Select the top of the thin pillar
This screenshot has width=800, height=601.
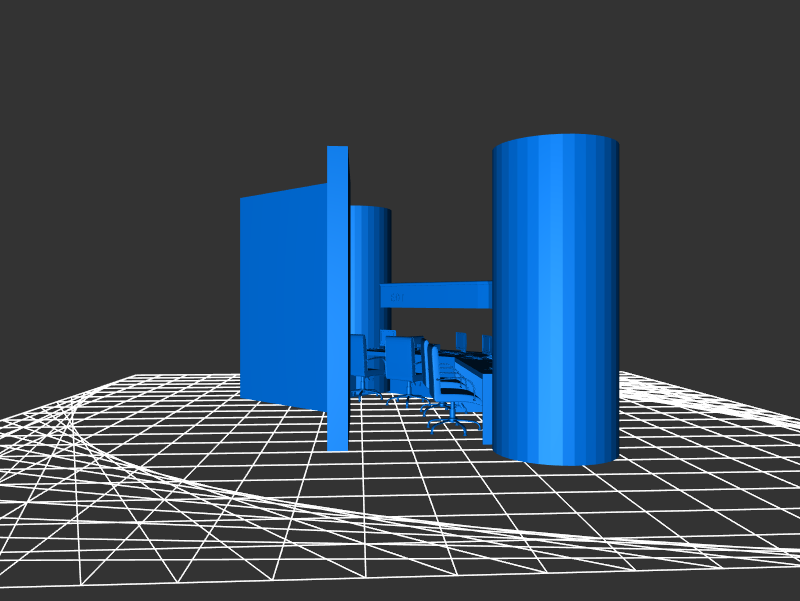[338, 150]
